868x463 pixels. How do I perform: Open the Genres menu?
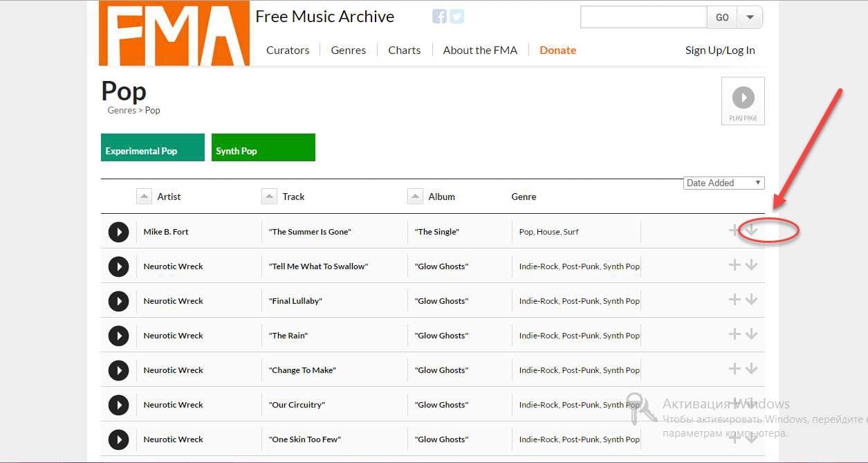pyautogui.click(x=349, y=50)
